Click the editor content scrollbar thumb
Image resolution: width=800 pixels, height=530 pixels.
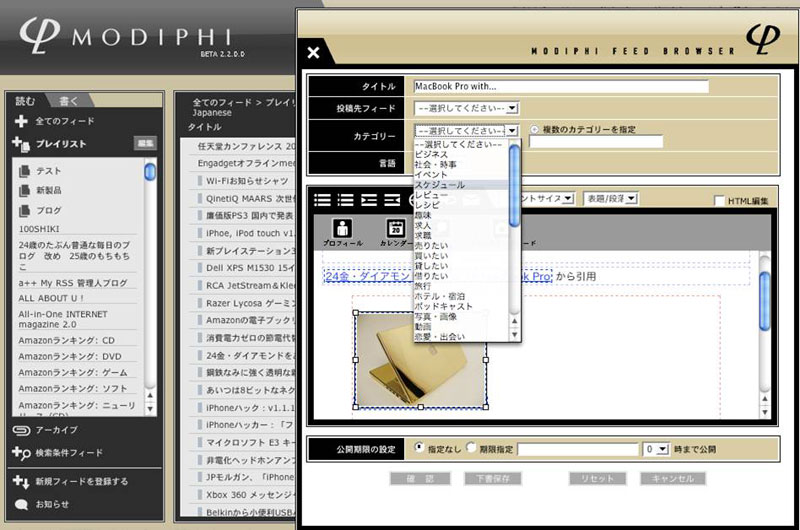click(x=764, y=301)
